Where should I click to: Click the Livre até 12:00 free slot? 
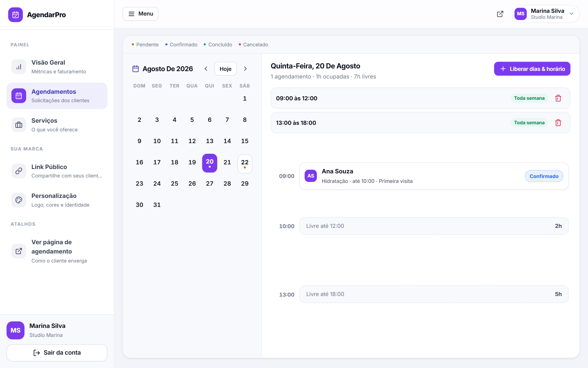point(434,226)
